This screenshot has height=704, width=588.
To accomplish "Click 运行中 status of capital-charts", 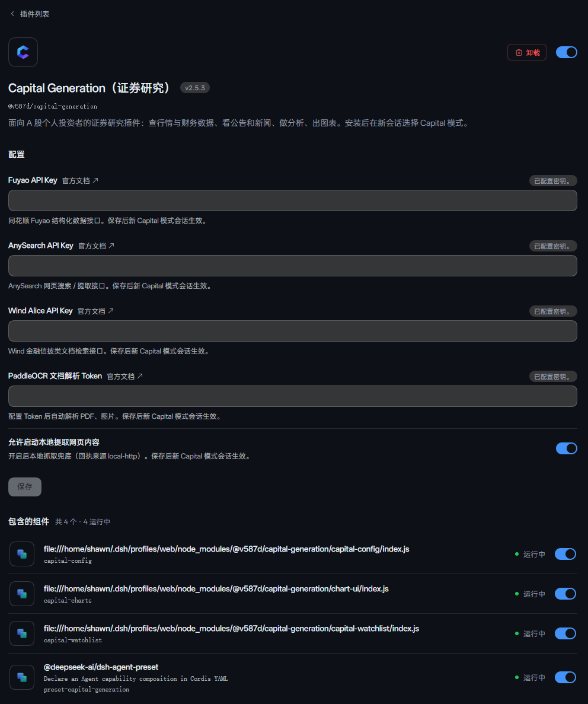I will [530, 594].
